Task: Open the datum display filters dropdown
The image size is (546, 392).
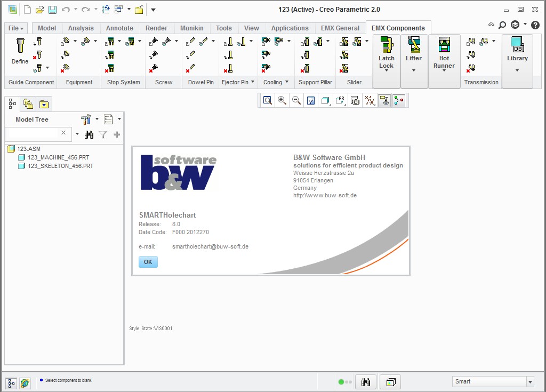Action: [x=370, y=101]
